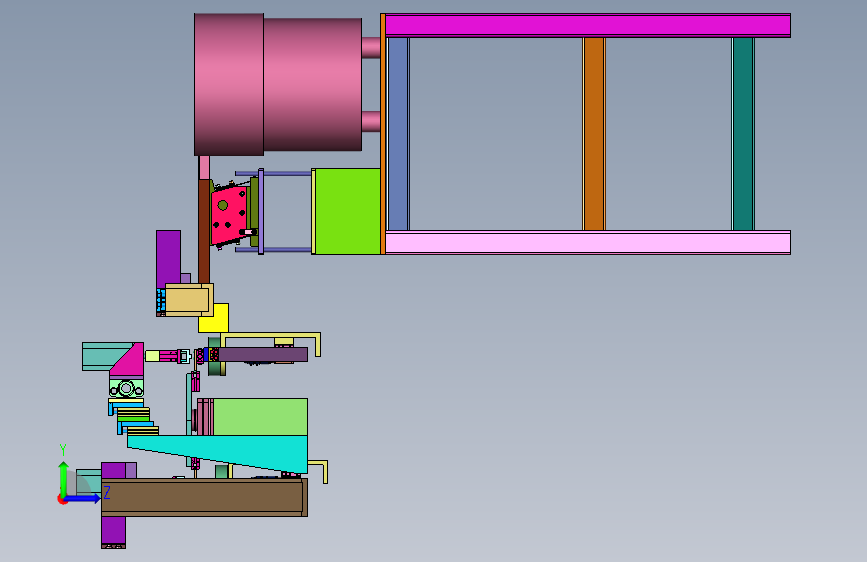Select the teal vertical post on the right

click(743, 134)
